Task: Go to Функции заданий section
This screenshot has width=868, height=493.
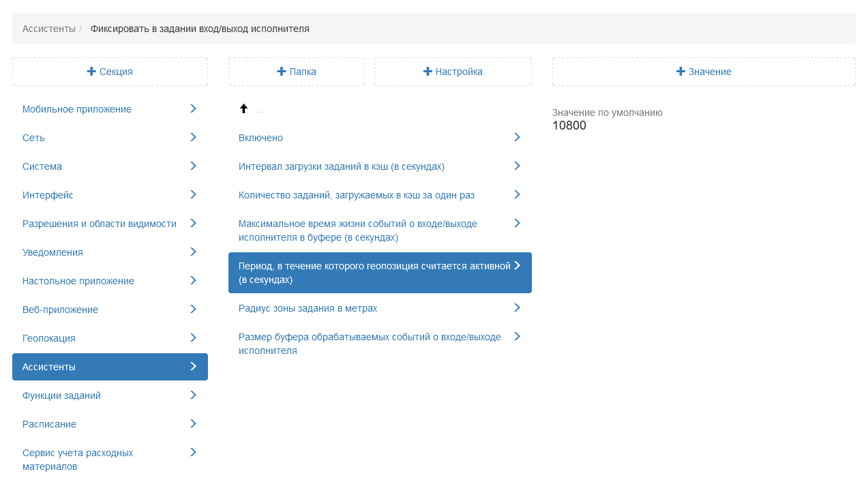Action: point(61,395)
